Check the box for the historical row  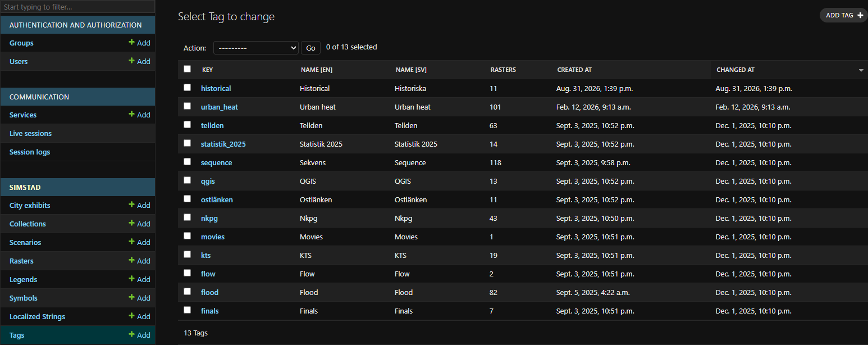pyautogui.click(x=188, y=88)
